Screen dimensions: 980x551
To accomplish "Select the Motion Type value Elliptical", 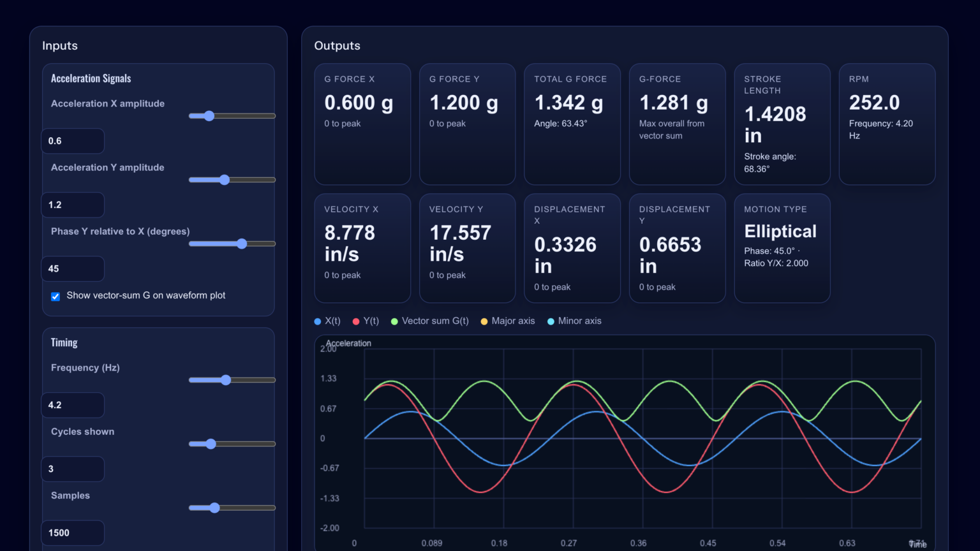I will click(x=780, y=231).
